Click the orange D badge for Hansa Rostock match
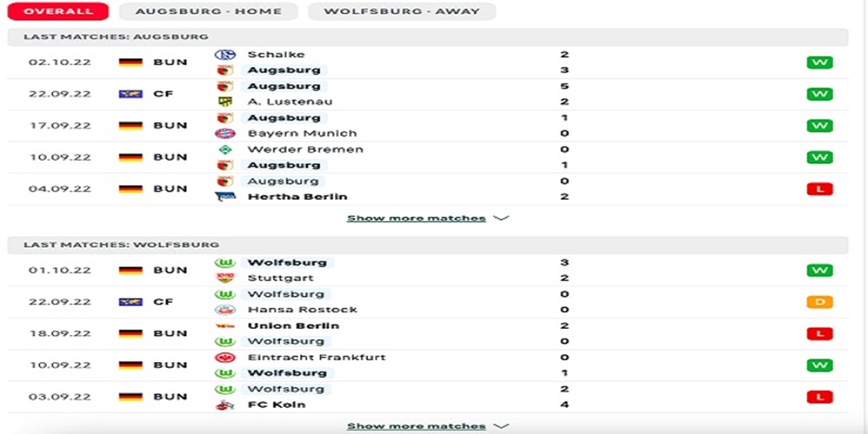Viewport: 868px width, 434px height. point(819,302)
